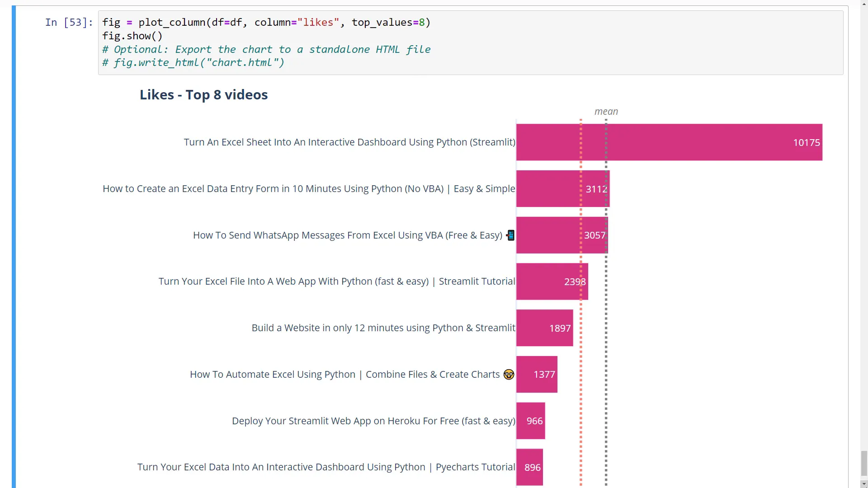The width and height of the screenshot is (868, 488).
Task: Select the 896 bar for the Pyecharts Tutorial
Action: tap(529, 467)
